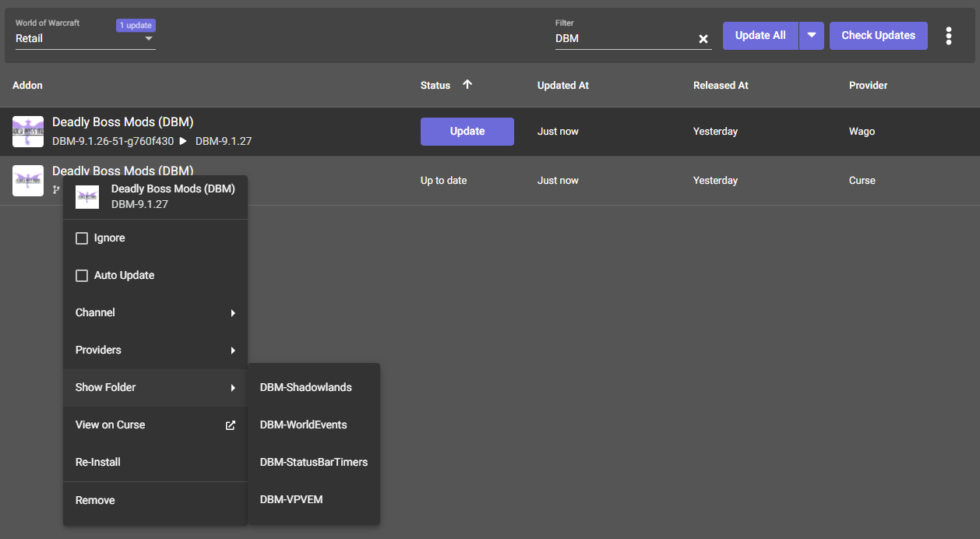Image resolution: width=980 pixels, height=539 pixels.
Task: Click the sort arrow on the Status column
Action: pyautogui.click(x=467, y=85)
